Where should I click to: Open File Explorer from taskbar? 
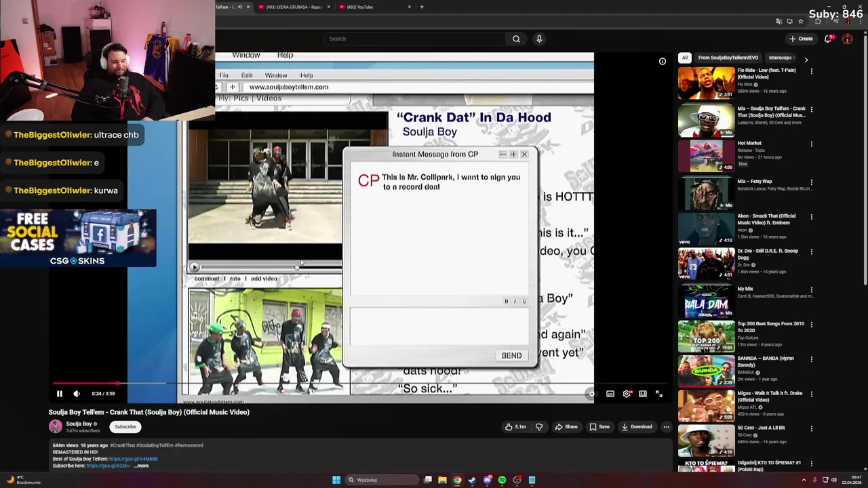tap(442, 480)
